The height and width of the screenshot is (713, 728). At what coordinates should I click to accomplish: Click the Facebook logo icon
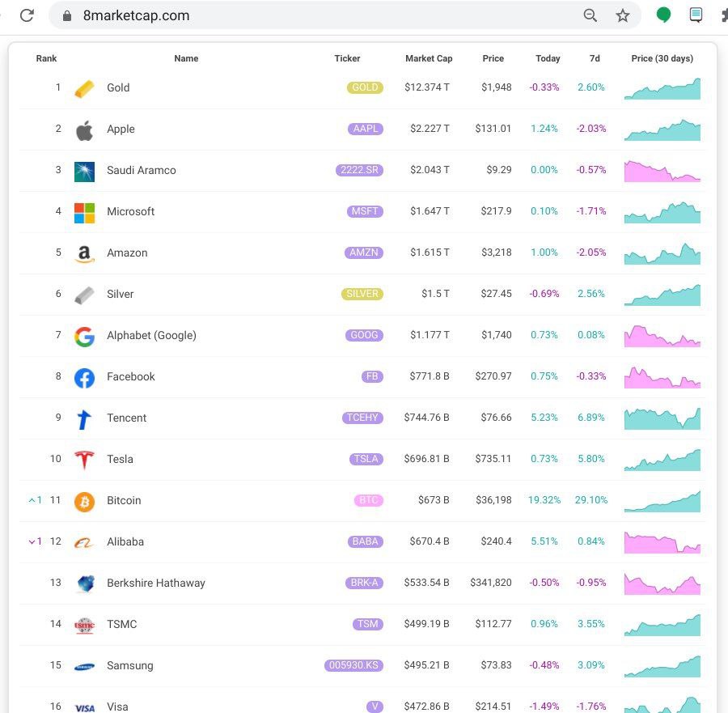click(x=84, y=378)
